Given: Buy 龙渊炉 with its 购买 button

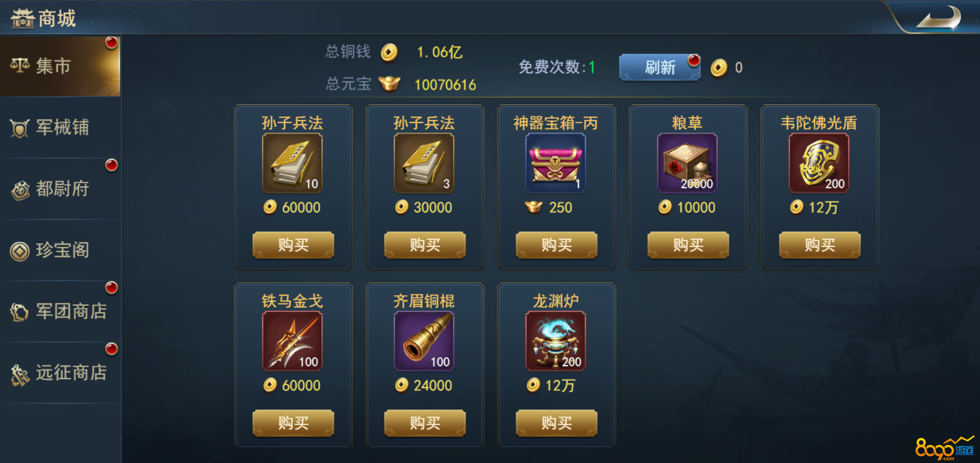Looking at the screenshot, I should 556,423.
